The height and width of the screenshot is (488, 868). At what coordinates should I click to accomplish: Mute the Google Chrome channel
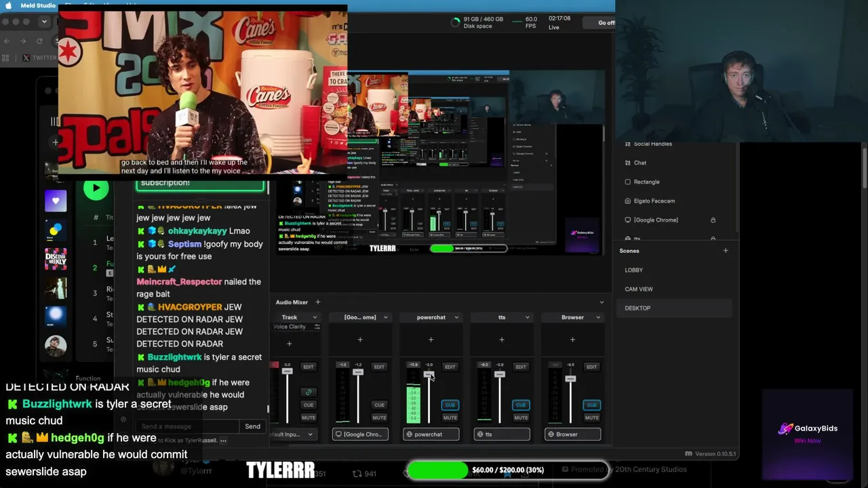click(x=379, y=418)
